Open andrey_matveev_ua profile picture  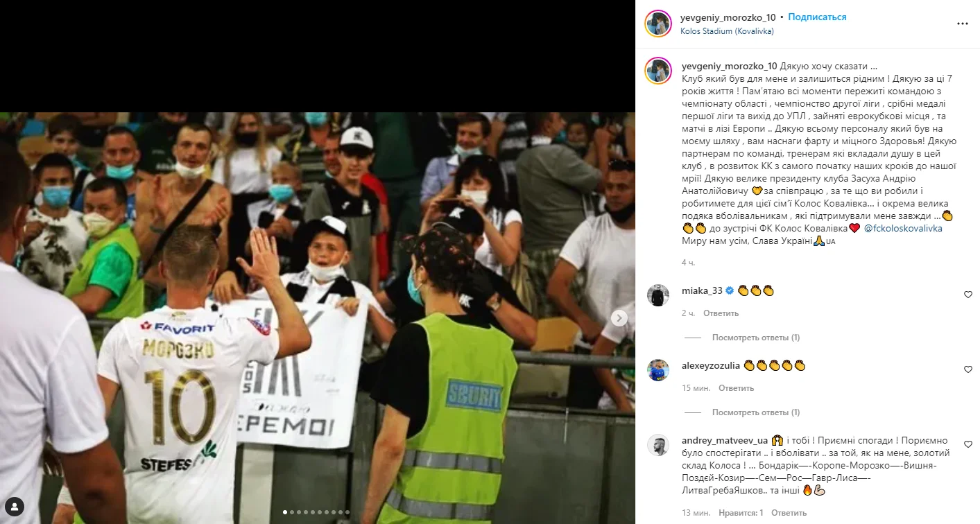point(658,445)
